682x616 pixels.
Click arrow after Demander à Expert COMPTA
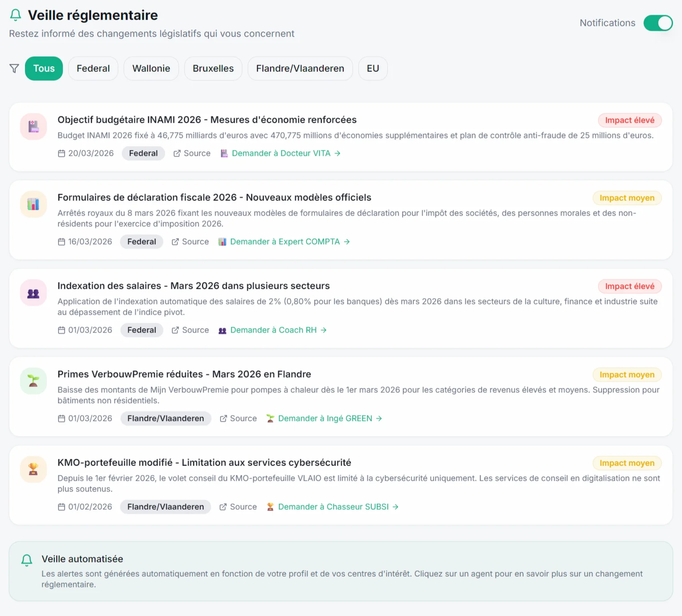click(x=347, y=241)
